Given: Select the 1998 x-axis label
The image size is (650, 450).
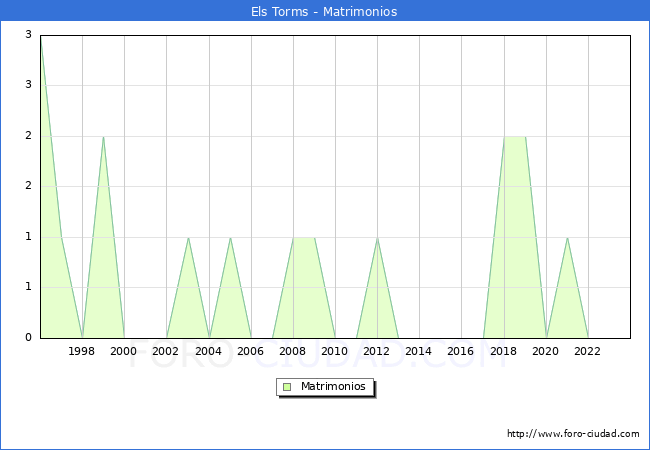Looking at the screenshot, I should tap(82, 351).
